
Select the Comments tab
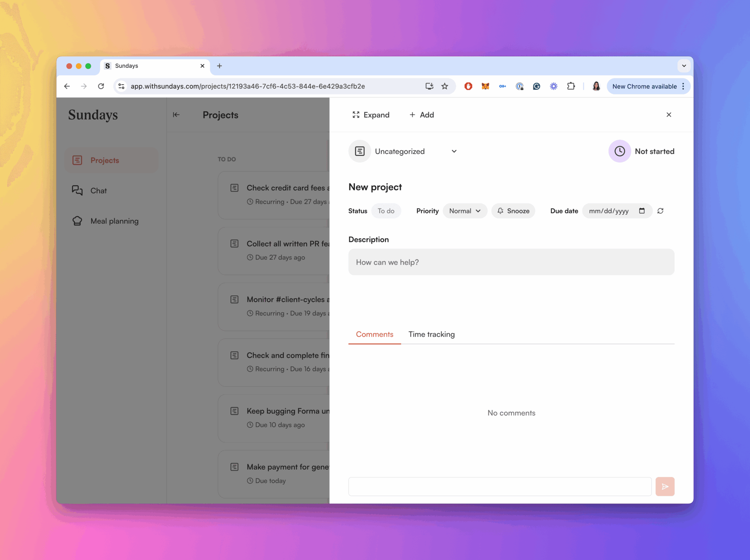tap(374, 334)
